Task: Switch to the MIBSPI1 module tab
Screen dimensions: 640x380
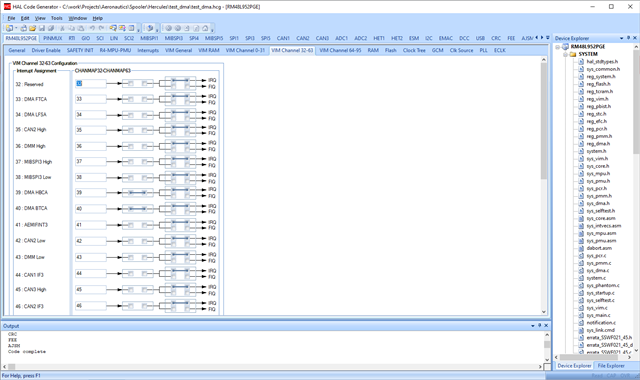Action: tap(149, 38)
